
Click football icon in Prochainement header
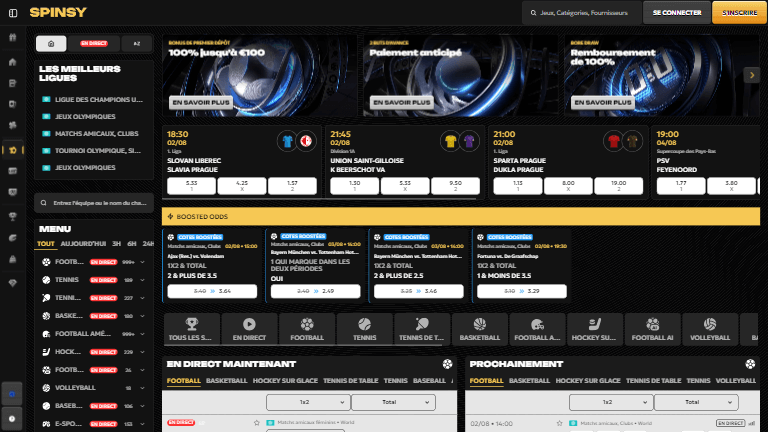pyautogui.click(x=750, y=364)
